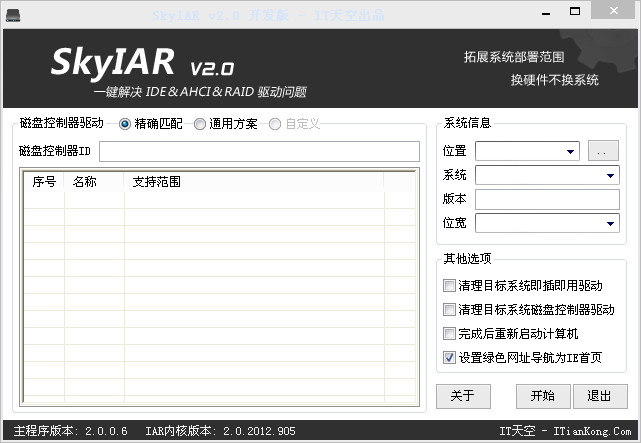Open the 位宽 dropdown
This screenshot has width=641, height=443.
coord(547,223)
